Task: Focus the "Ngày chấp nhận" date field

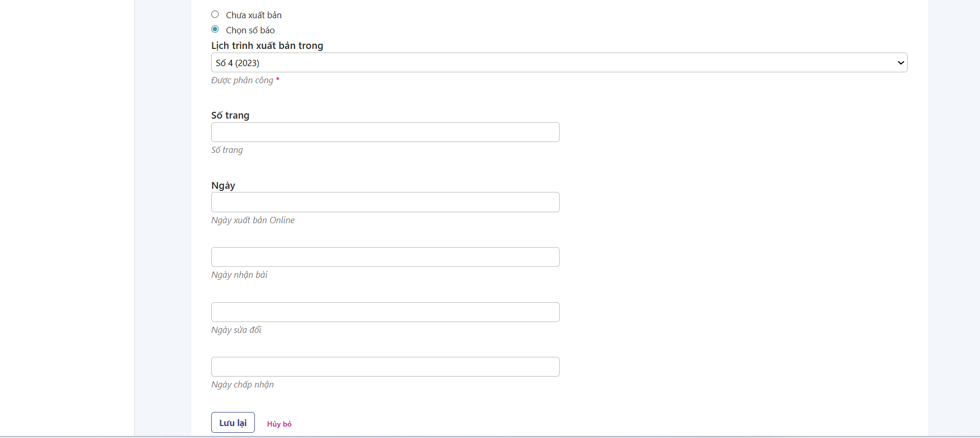Action: pyautogui.click(x=385, y=367)
